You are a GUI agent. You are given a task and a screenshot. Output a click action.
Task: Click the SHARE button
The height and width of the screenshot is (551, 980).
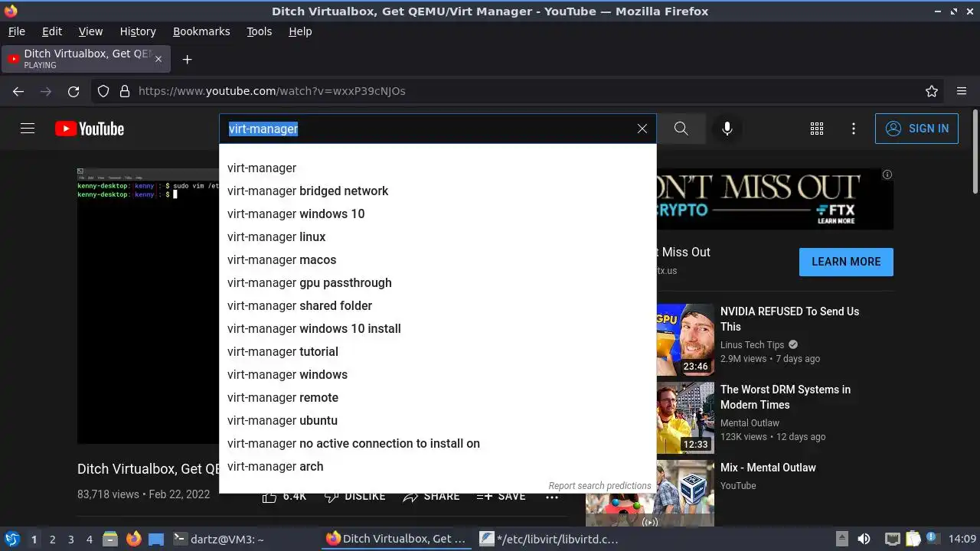(x=431, y=497)
